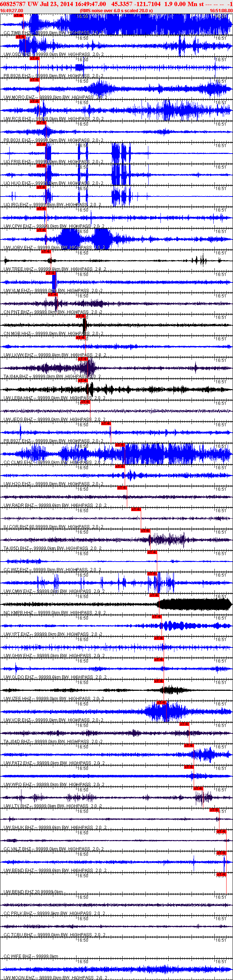Select the UW.VLM.EHZ station label
Screen dimensions: 233x980
[x=53, y=291]
